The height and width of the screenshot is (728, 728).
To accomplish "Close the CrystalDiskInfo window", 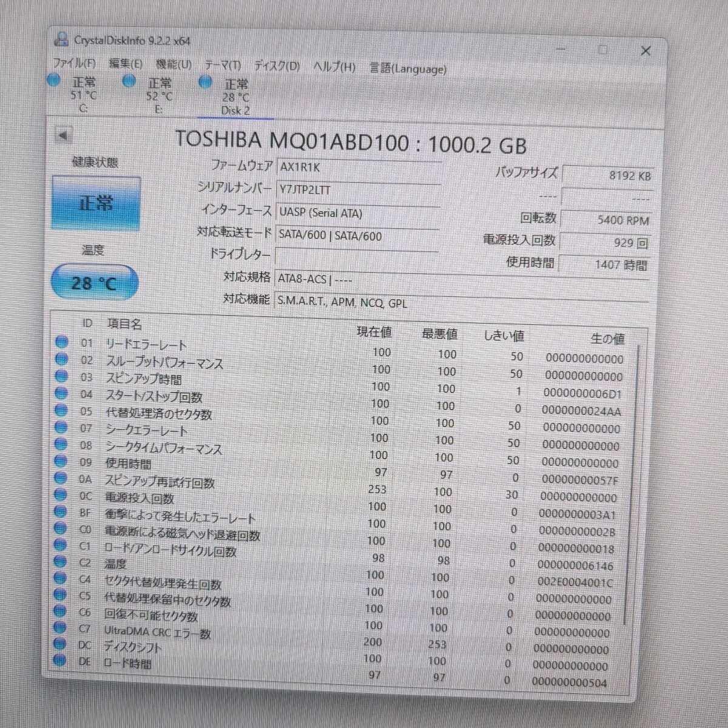I will 645,51.
